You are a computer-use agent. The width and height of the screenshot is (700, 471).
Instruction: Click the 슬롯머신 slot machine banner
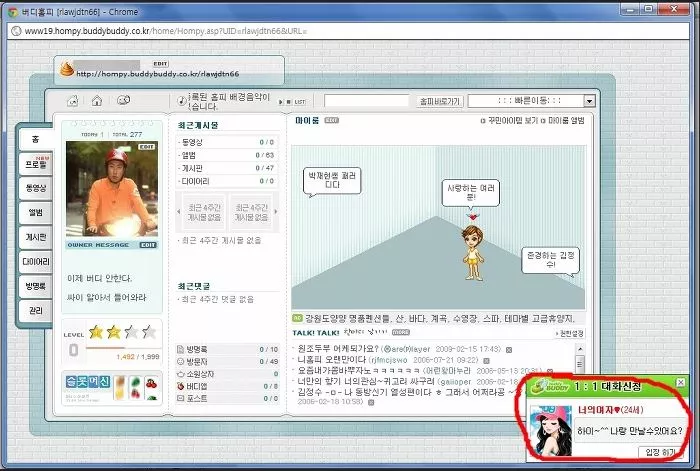pyautogui.click(x=112, y=388)
